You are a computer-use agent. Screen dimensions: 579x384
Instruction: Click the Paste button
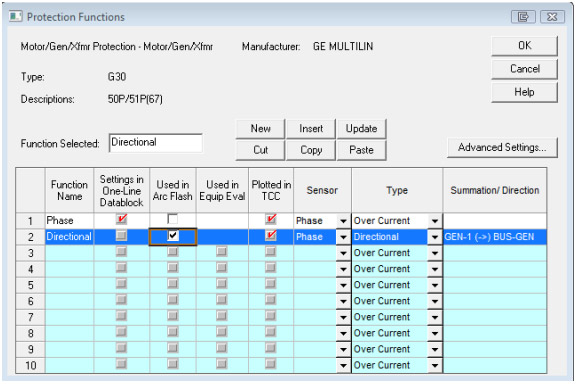click(362, 150)
